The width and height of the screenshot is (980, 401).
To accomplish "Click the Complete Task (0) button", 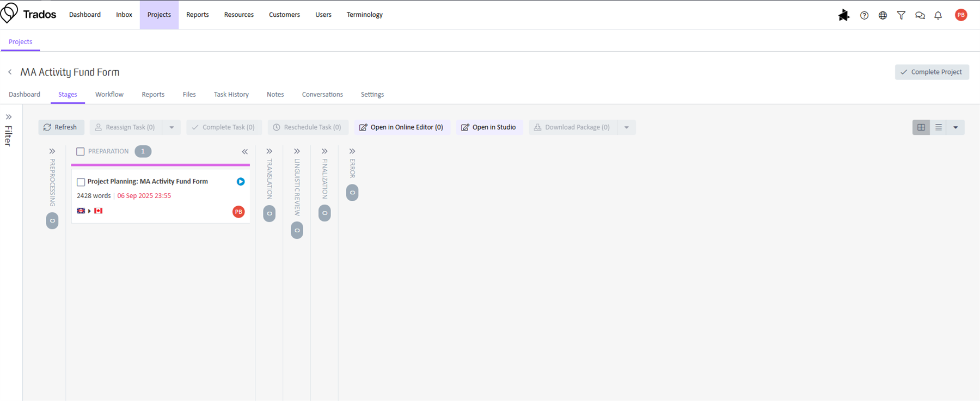I will tap(224, 127).
